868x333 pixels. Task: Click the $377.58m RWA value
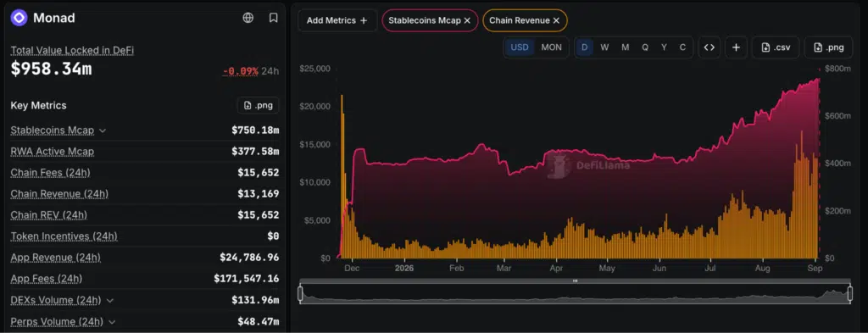pyautogui.click(x=255, y=152)
